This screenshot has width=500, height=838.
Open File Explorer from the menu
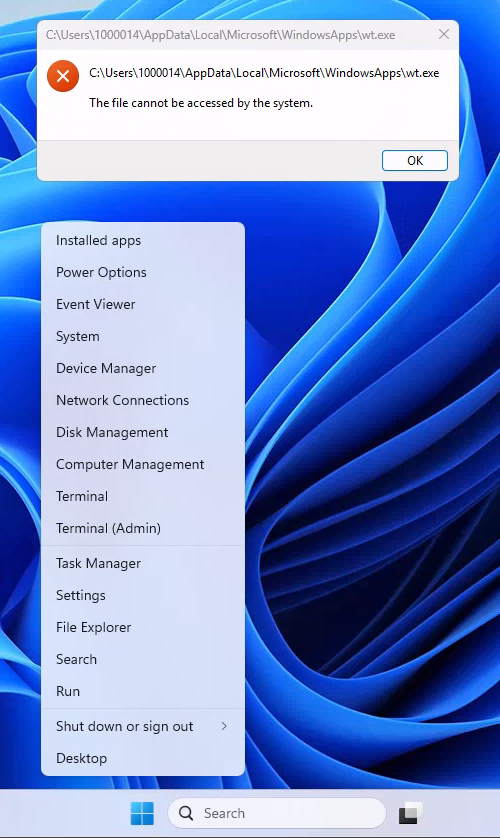[143, 627]
